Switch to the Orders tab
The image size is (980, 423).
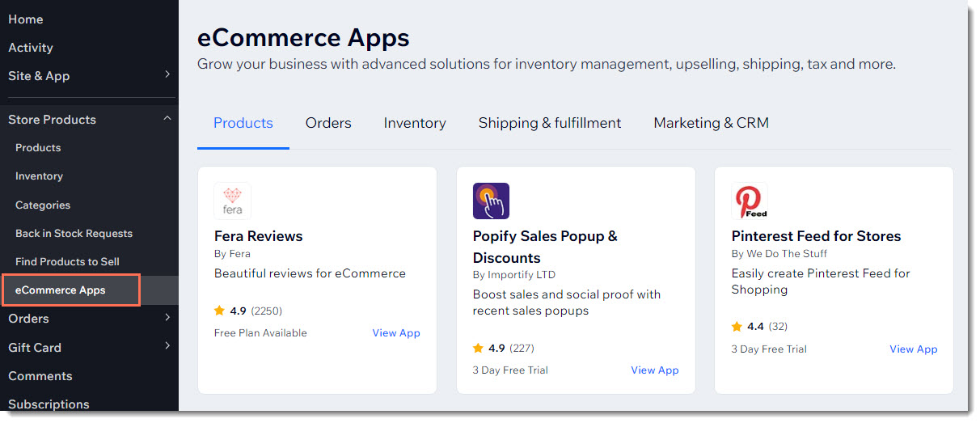[328, 123]
